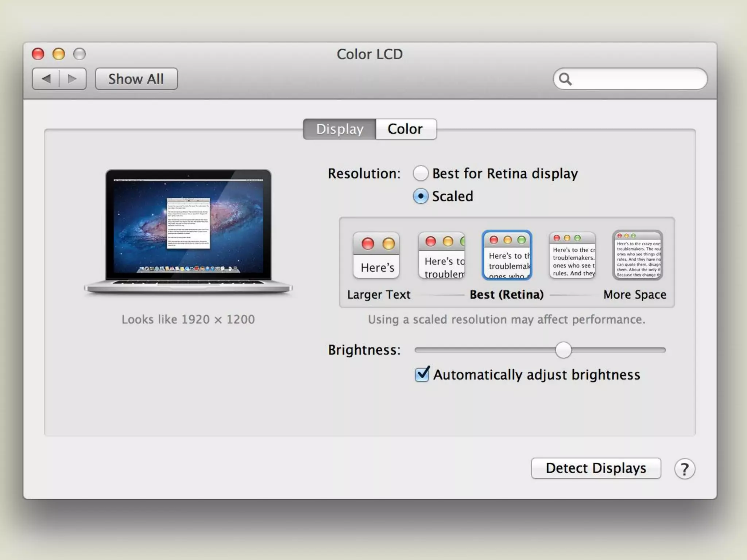The image size is (747, 560).
Task: Switch to the Display tab
Action: click(x=340, y=129)
